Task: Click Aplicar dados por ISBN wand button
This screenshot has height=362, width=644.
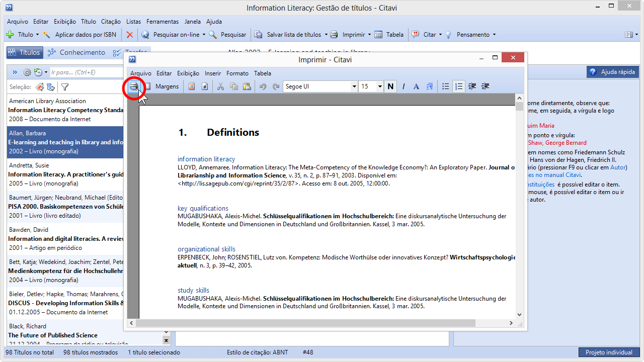Action: coord(79,35)
